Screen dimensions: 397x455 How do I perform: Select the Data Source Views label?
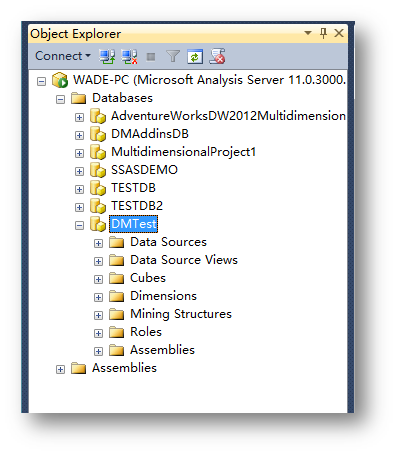(x=184, y=260)
